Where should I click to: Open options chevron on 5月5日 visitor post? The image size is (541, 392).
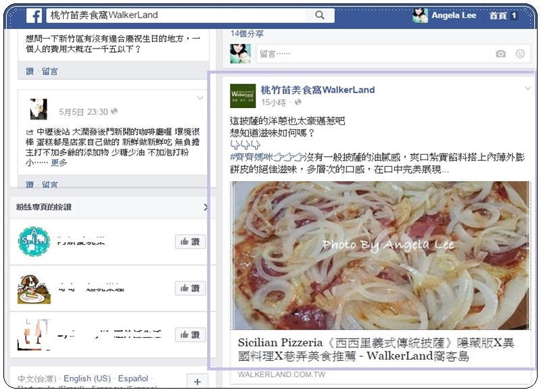(x=200, y=98)
